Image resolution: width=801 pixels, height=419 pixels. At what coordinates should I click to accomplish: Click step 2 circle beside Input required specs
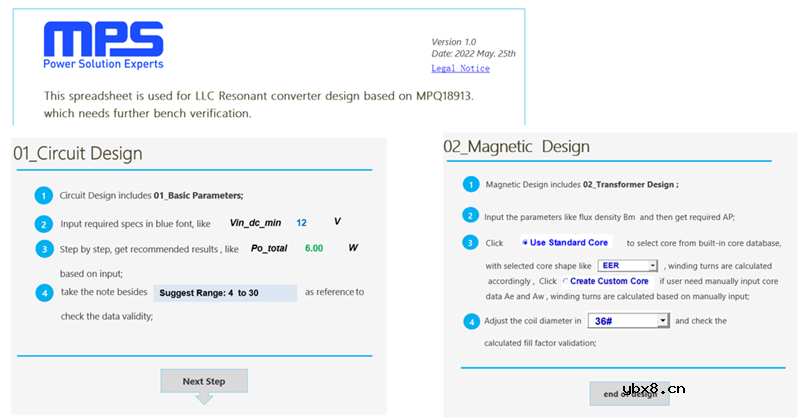click(x=43, y=224)
